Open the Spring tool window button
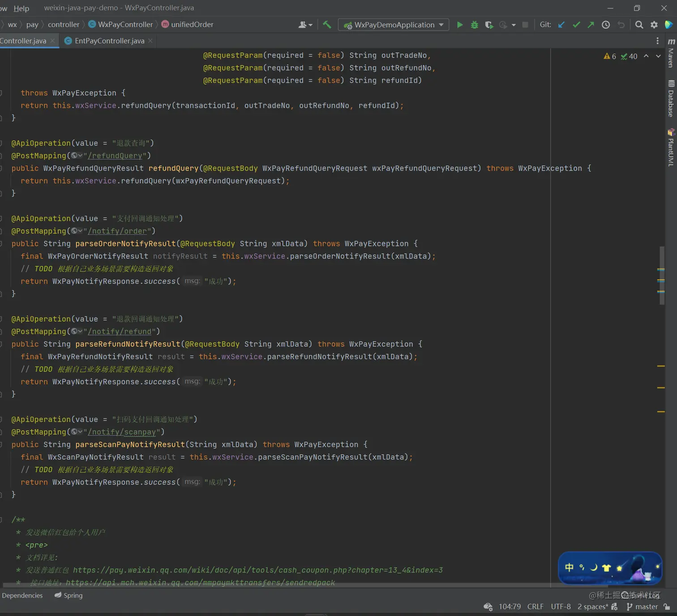Screen dimensions: 677x616 [69, 595]
